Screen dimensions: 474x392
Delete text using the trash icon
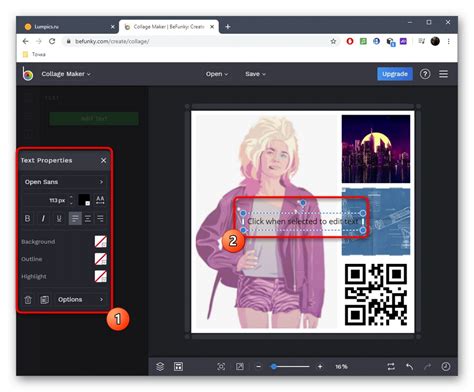pyautogui.click(x=28, y=300)
